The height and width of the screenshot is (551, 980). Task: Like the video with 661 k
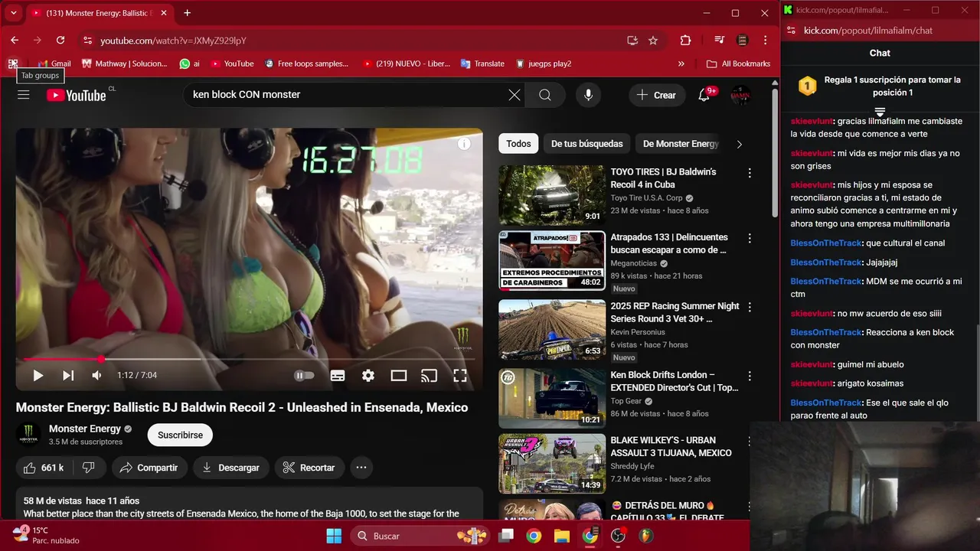[43, 468]
